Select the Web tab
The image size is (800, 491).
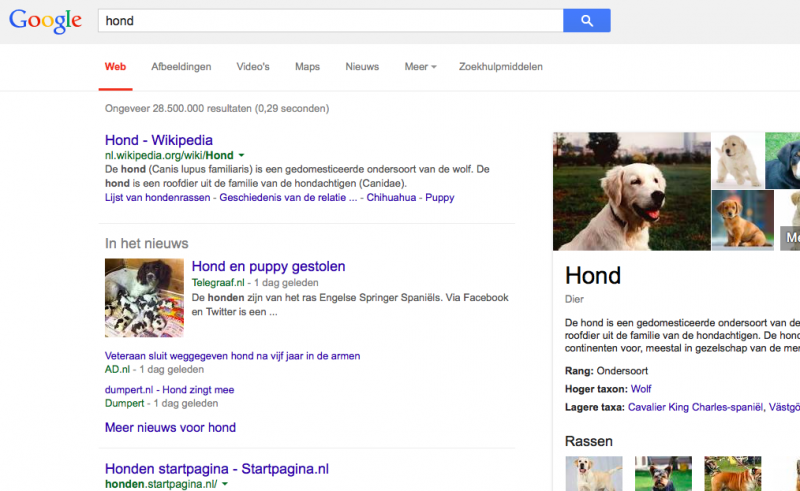(115, 67)
